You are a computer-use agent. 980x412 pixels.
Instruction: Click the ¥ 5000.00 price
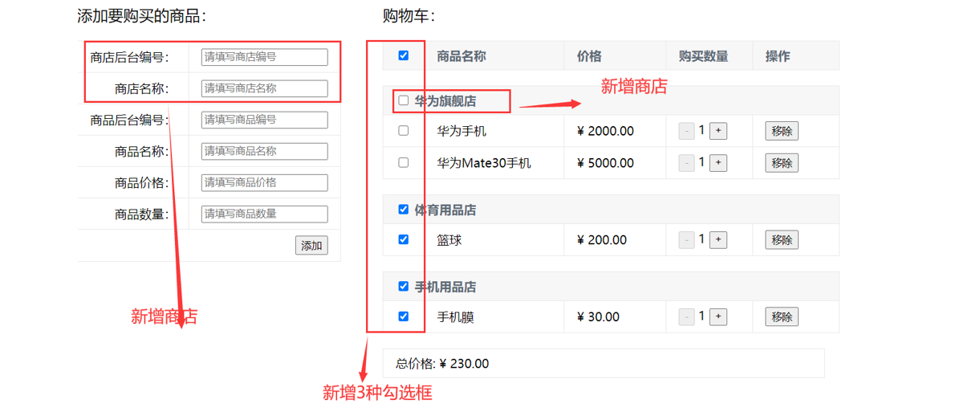(605, 163)
